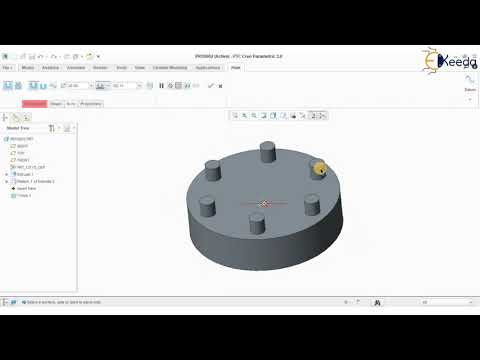Choose predefined rectangle hole profile icon
Viewport: 480px width, 360px height.
(33, 86)
